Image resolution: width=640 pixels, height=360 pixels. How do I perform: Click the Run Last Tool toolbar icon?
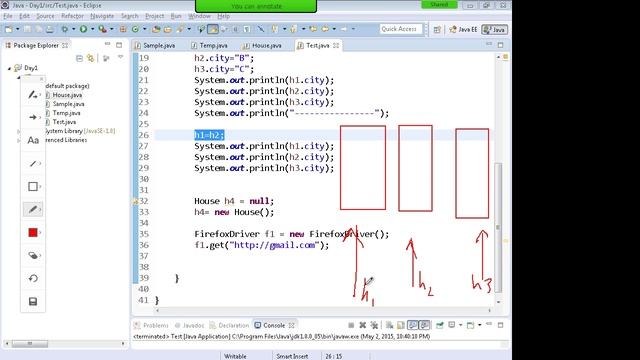tap(102, 29)
